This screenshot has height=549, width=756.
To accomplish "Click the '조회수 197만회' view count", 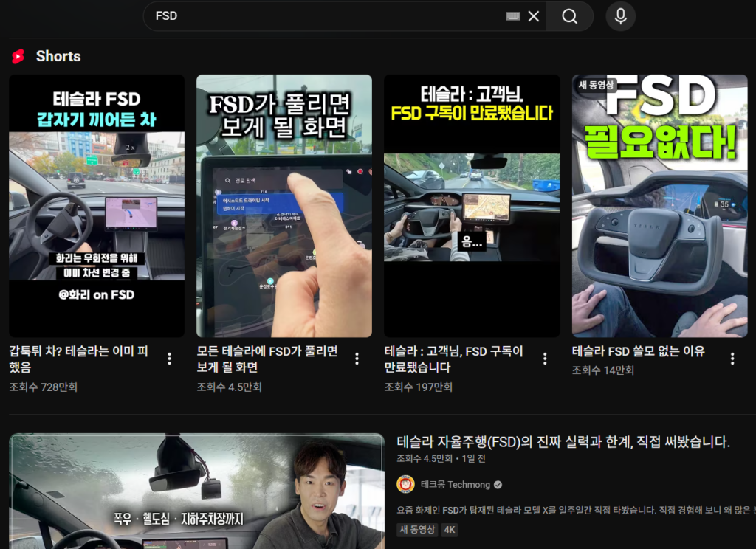I will (419, 387).
